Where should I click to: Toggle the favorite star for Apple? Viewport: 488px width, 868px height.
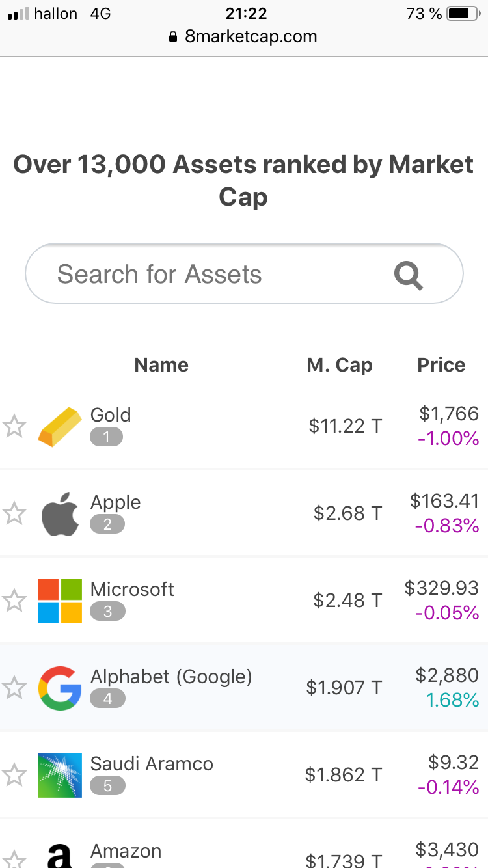14,514
